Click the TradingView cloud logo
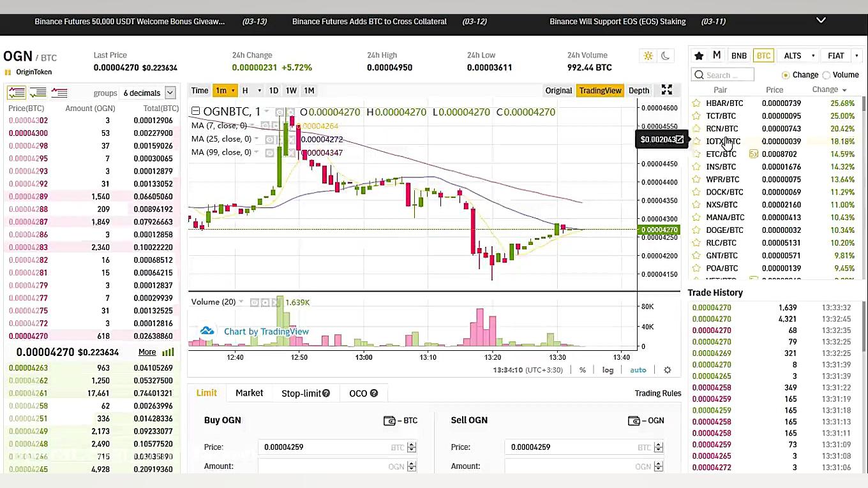 pyautogui.click(x=207, y=331)
